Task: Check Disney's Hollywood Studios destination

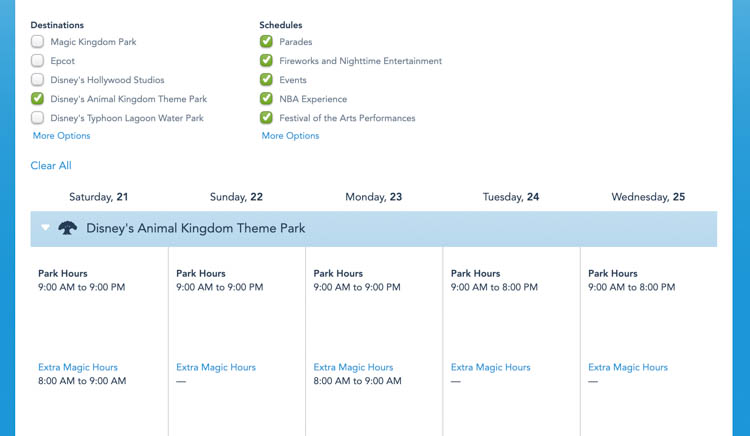Action: [37, 80]
